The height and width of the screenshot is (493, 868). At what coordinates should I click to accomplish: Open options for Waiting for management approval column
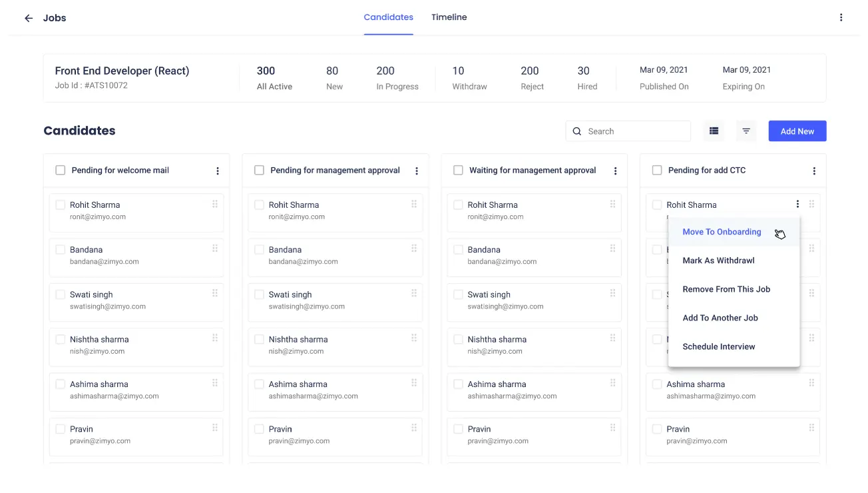coord(615,171)
